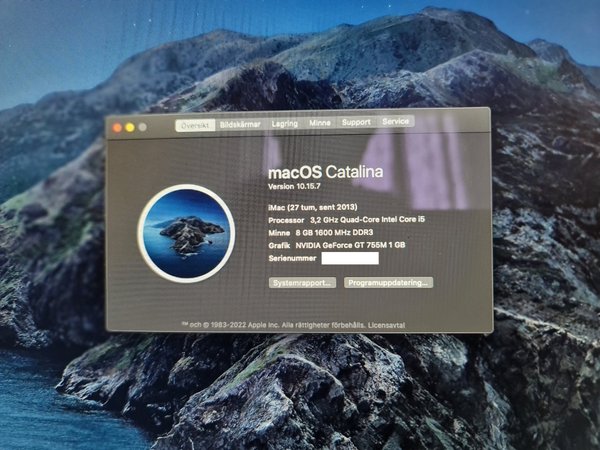The image size is (600, 450).
Task: Select the Lagring tab
Action: point(285,124)
